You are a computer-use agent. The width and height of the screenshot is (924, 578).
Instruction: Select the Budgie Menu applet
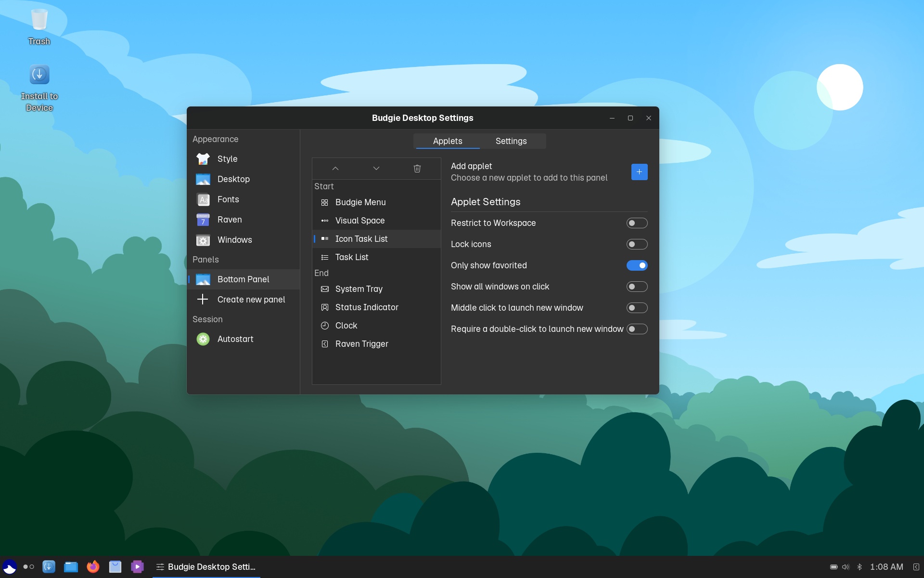[360, 202]
